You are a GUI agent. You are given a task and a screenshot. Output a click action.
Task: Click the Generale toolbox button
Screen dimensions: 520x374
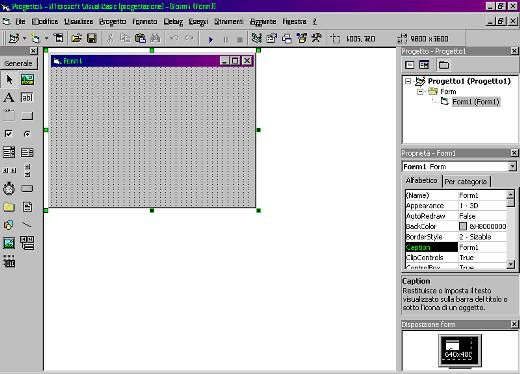(x=19, y=63)
